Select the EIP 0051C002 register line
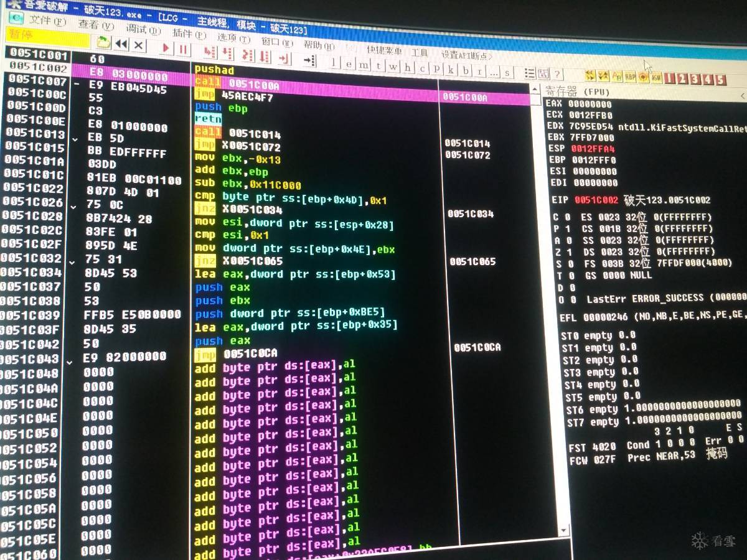This screenshot has width=747, height=560. point(631,200)
